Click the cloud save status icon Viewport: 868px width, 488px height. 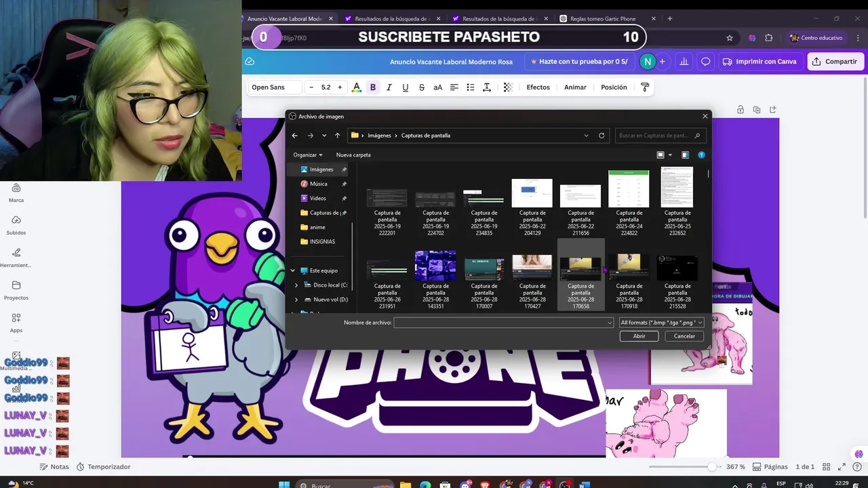pyautogui.click(x=250, y=62)
